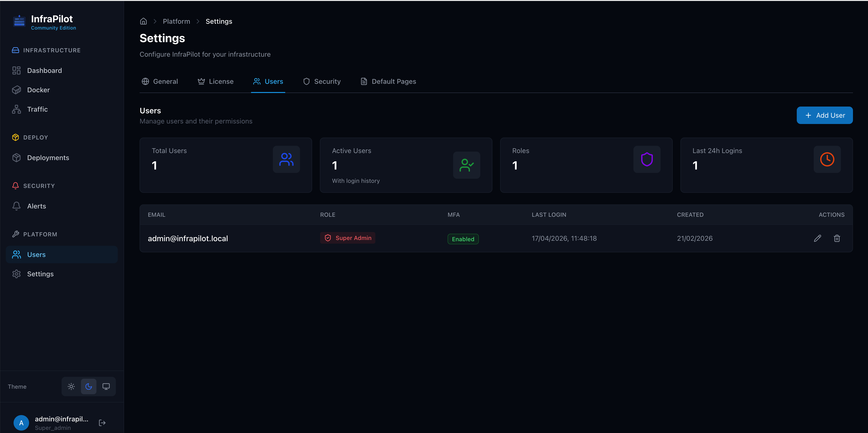Switch to the system theme

coord(106,387)
